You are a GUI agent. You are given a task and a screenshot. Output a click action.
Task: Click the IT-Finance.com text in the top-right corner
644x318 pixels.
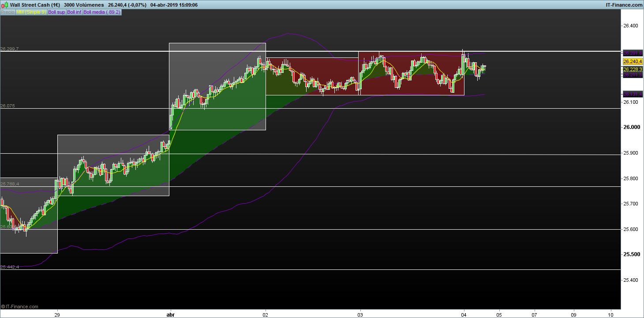pos(625,5)
